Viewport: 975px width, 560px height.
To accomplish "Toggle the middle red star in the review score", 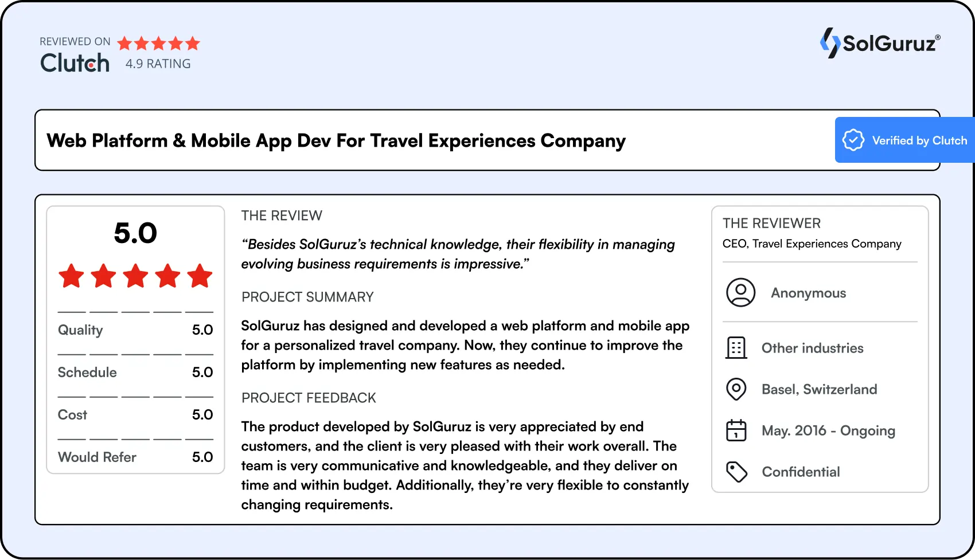I will (135, 276).
